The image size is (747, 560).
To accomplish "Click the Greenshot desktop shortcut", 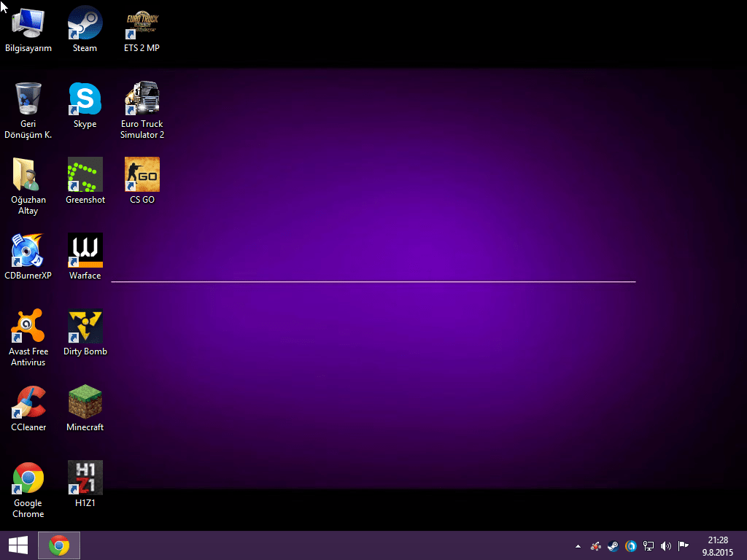I will click(85, 181).
